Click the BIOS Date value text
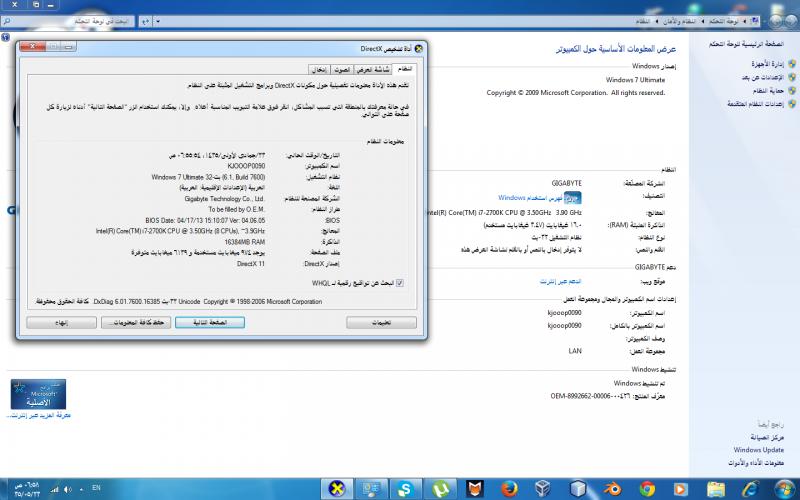Image resolution: width=800 pixels, height=500 pixels. [205, 220]
